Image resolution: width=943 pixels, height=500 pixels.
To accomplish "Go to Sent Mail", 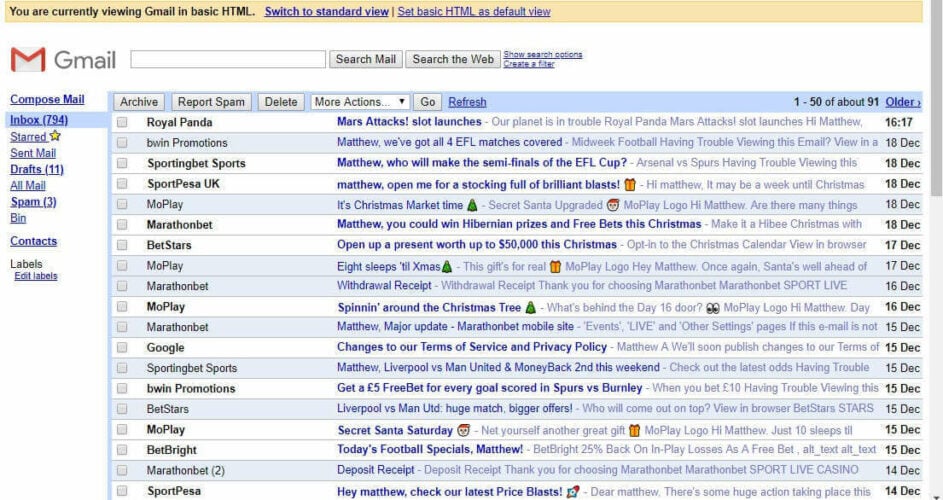I will [33, 153].
